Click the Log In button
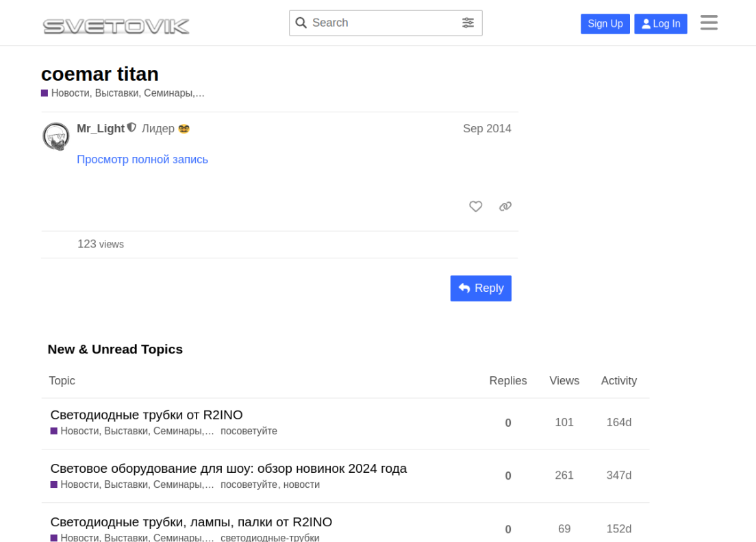Viewport: 756px width, 542px height. (x=661, y=24)
